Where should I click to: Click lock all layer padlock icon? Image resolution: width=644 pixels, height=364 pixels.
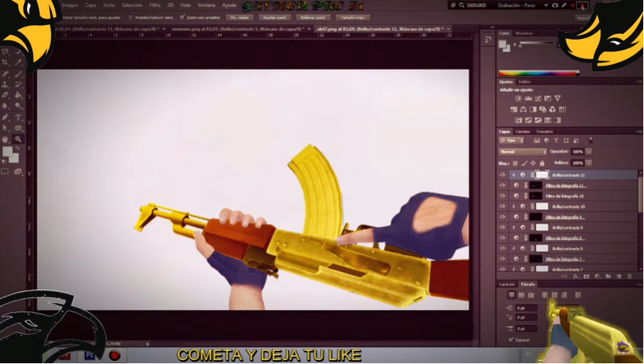(542, 163)
